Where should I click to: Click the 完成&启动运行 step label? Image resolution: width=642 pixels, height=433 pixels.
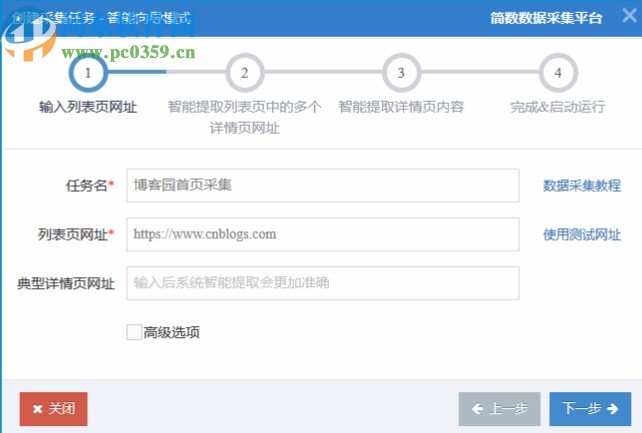[x=558, y=107]
